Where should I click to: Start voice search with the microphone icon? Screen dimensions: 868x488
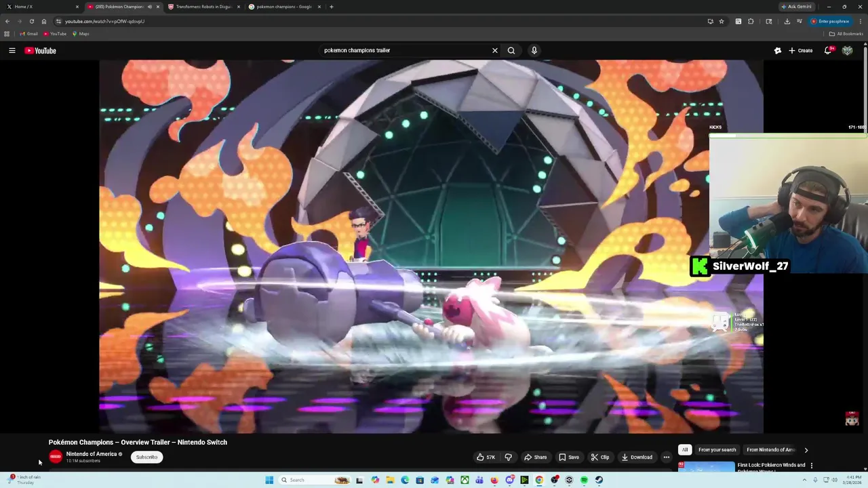pos(534,50)
